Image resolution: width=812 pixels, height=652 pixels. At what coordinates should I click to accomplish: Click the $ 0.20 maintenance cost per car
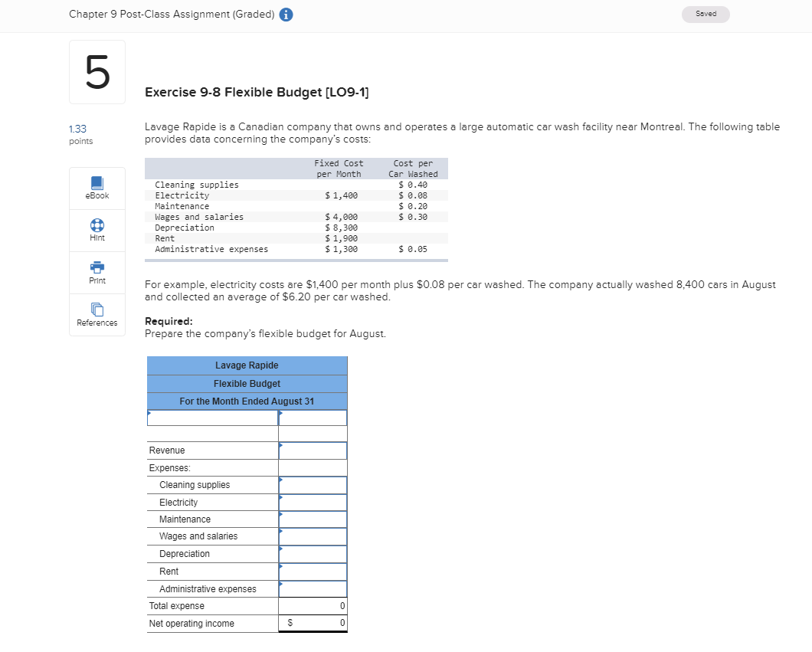point(413,206)
